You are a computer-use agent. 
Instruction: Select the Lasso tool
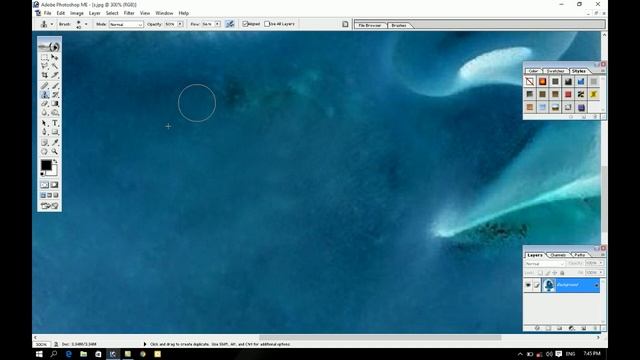pyautogui.click(x=44, y=66)
